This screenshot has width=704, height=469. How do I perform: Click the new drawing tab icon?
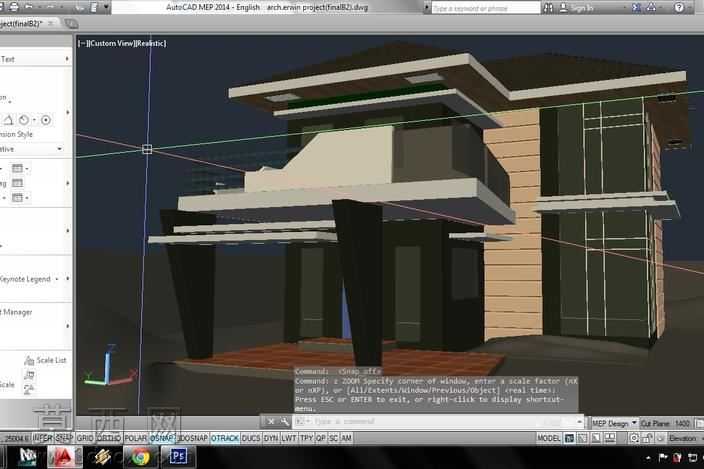[71, 23]
